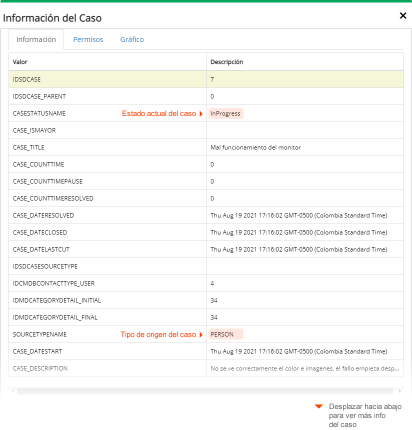Click the horizontal scrollbar below the table
The image size is (412, 430).
pyautogui.click(x=205, y=391)
